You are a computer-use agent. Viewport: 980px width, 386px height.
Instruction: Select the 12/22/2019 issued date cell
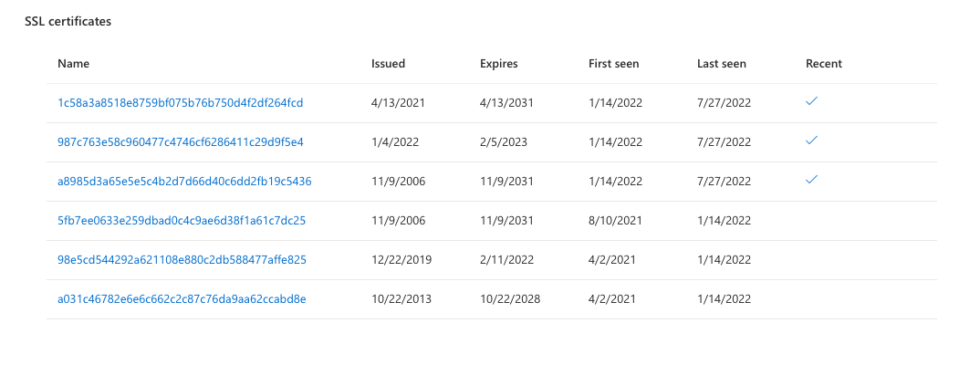point(401,259)
